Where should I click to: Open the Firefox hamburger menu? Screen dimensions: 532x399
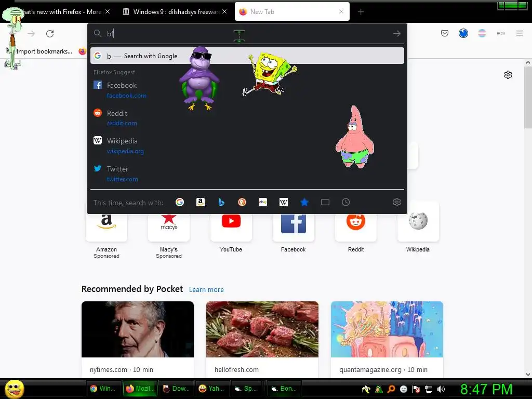[519, 33]
